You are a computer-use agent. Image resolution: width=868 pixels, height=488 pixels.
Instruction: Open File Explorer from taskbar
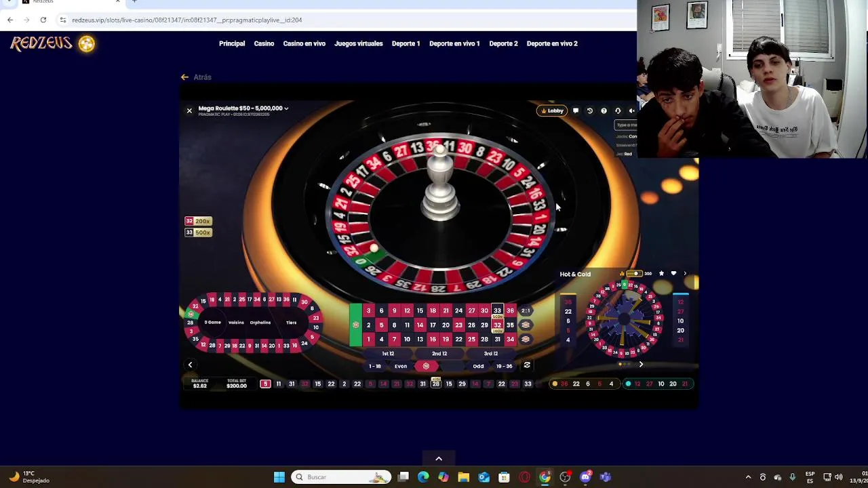[464, 477]
